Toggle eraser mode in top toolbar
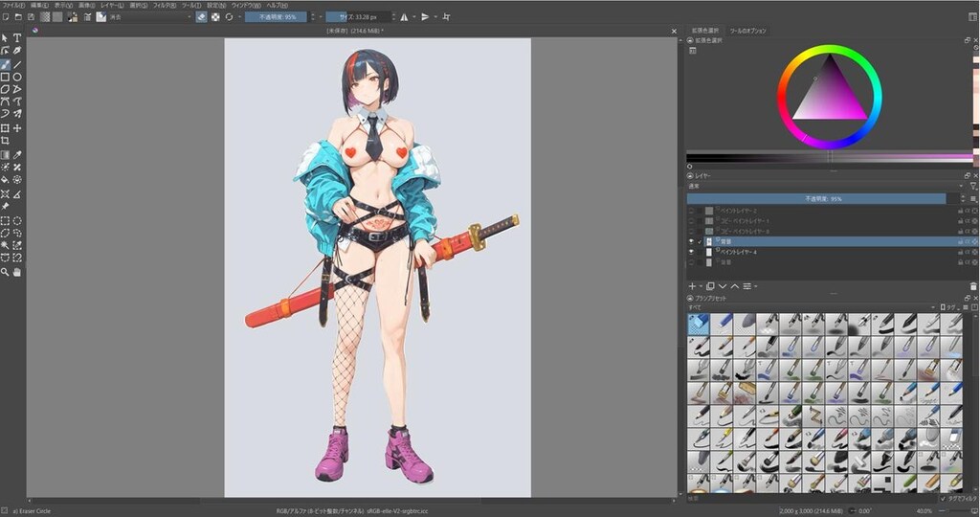The height and width of the screenshot is (517, 980). pyautogui.click(x=201, y=17)
